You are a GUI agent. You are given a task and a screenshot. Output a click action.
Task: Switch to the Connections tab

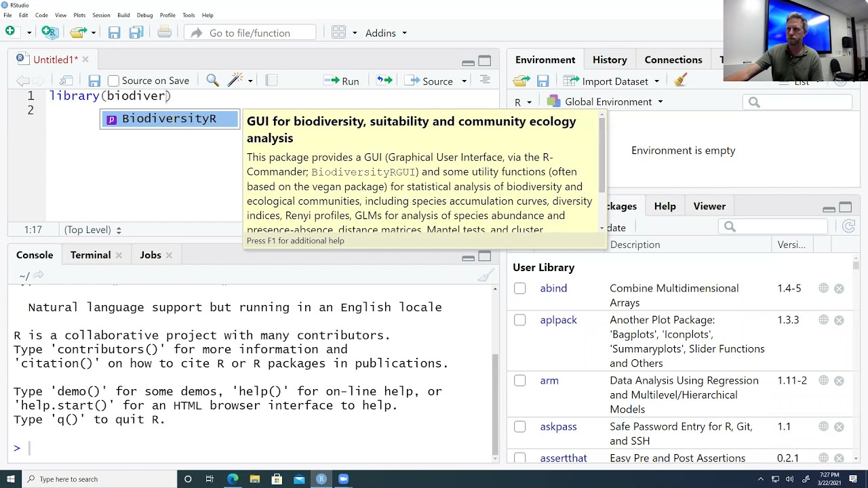click(673, 60)
